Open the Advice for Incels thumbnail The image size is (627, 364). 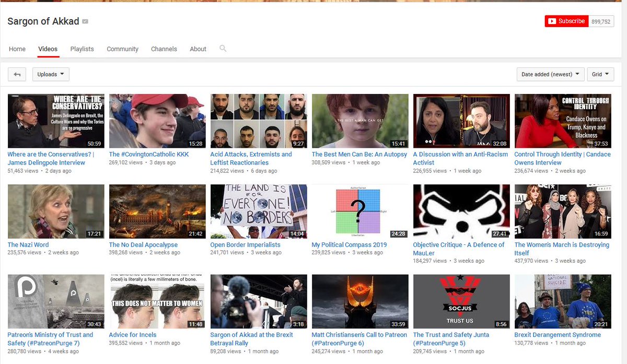coord(157,302)
